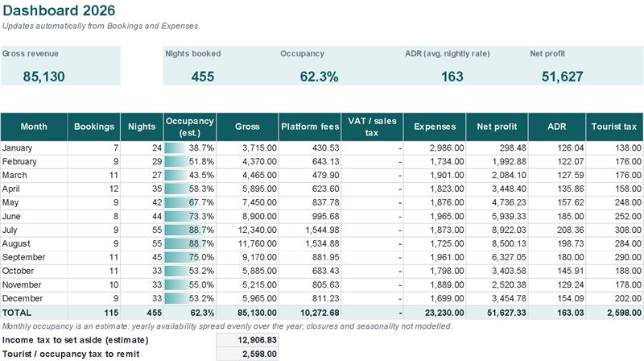644x361 pixels.
Task: Select December expenses cell 1,699.00
Action: pos(435,298)
